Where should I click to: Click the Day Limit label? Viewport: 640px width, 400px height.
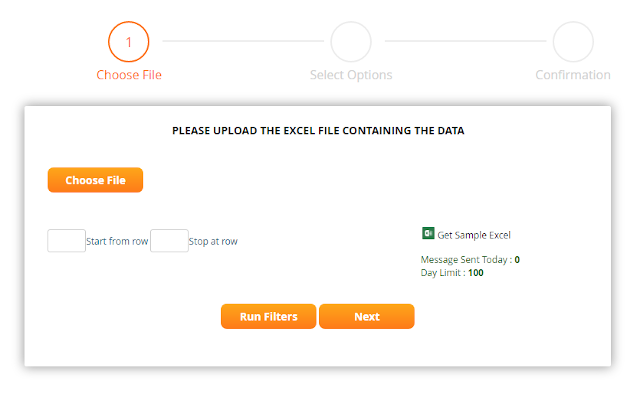[x=442, y=272]
